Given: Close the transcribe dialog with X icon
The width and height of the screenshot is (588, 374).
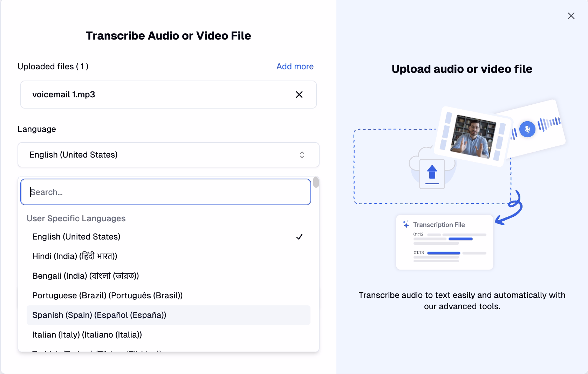Looking at the screenshot, I should click(x=571, y=16).
